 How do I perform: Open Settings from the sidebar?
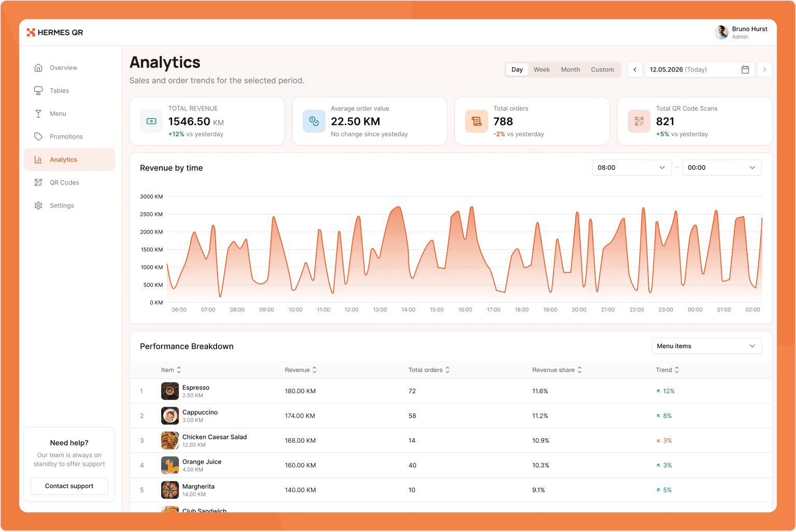[x=69, y=206]
